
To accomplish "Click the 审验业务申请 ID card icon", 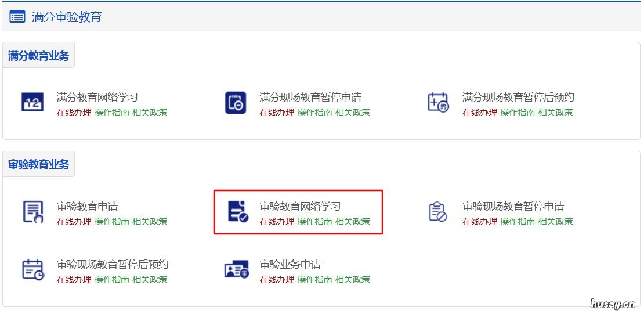I will [237, 270].
